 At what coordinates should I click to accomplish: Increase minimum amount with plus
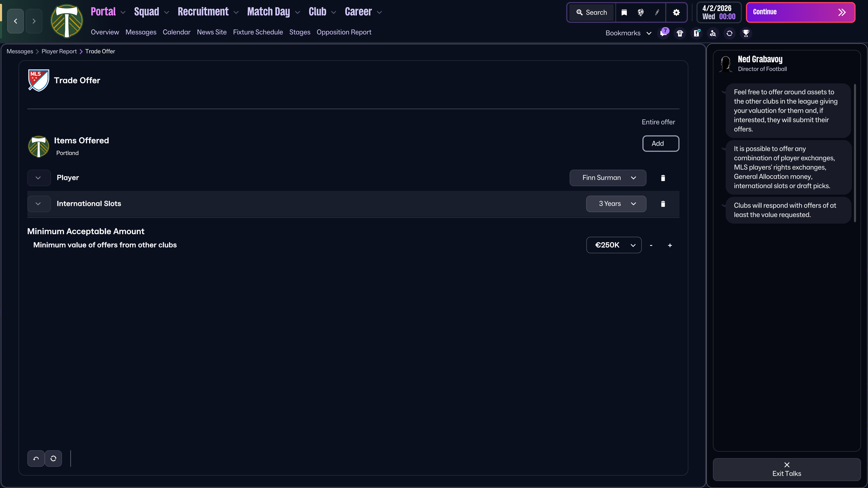tap(670, 245)
